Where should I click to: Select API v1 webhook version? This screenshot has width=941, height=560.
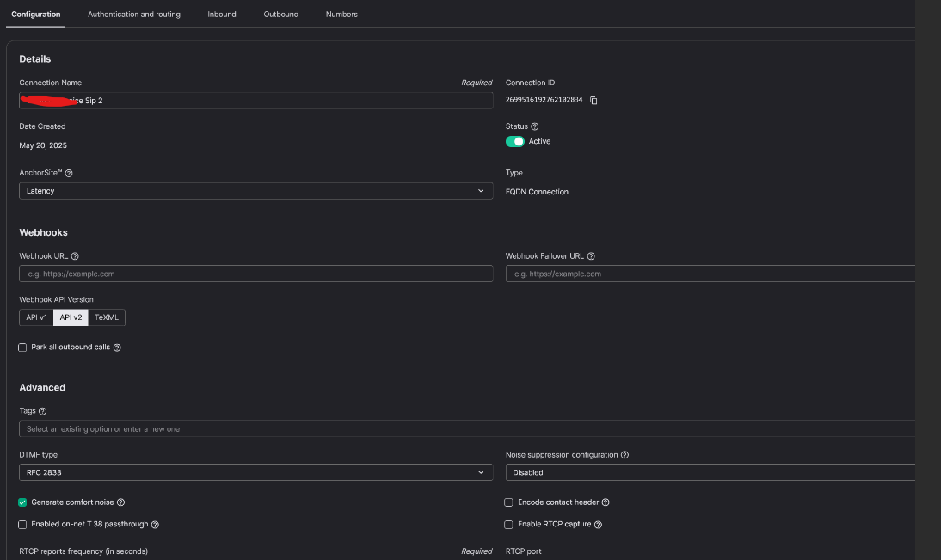point(36,317)
